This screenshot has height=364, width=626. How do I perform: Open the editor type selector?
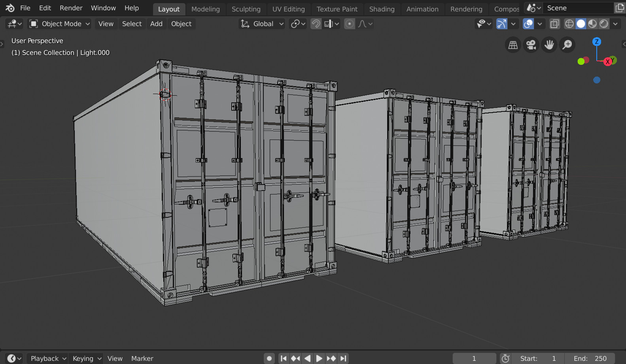(x=15, y=24)
